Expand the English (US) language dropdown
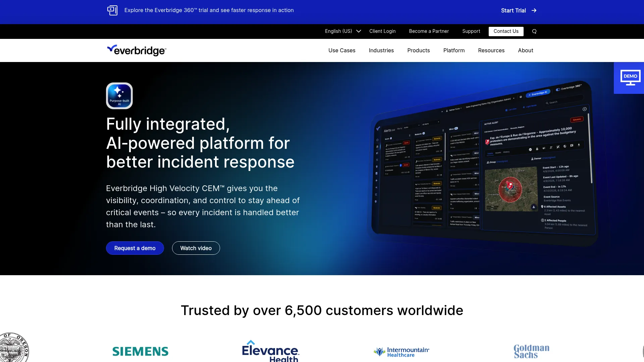 (343, 31)
